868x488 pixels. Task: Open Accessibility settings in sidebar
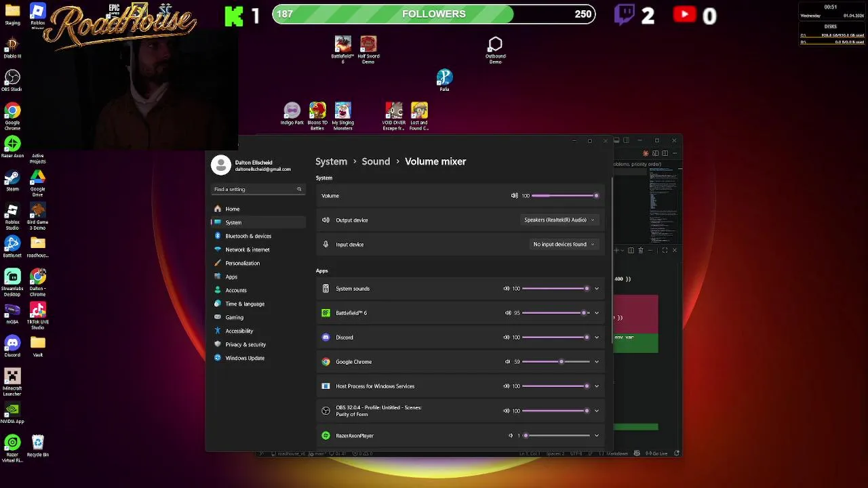point(258,331)
